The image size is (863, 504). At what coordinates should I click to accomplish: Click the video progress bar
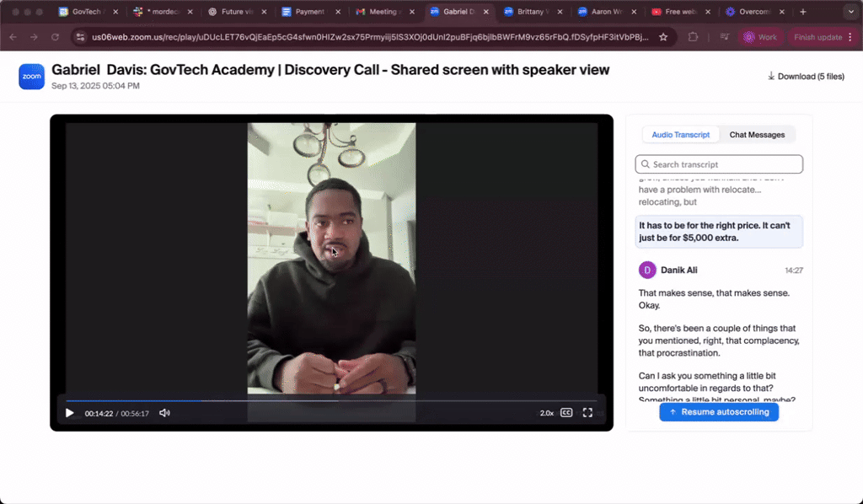[331, 400]
